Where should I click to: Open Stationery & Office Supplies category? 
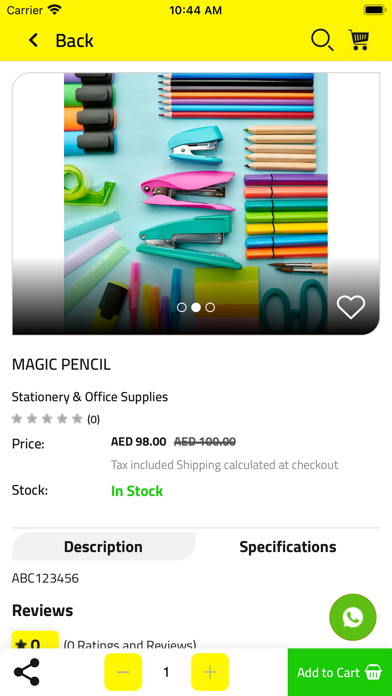tap(90, 396)
